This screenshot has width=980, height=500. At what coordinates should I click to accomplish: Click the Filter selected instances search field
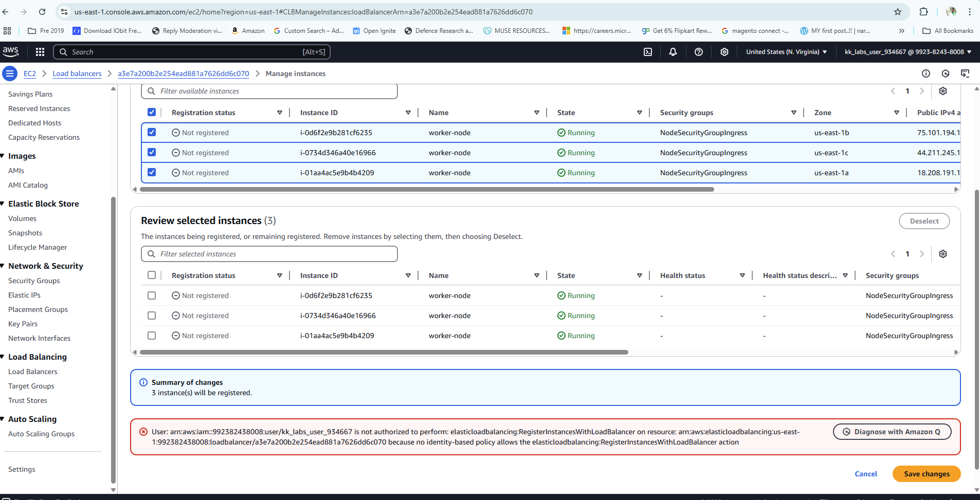[x=269, y=254]
